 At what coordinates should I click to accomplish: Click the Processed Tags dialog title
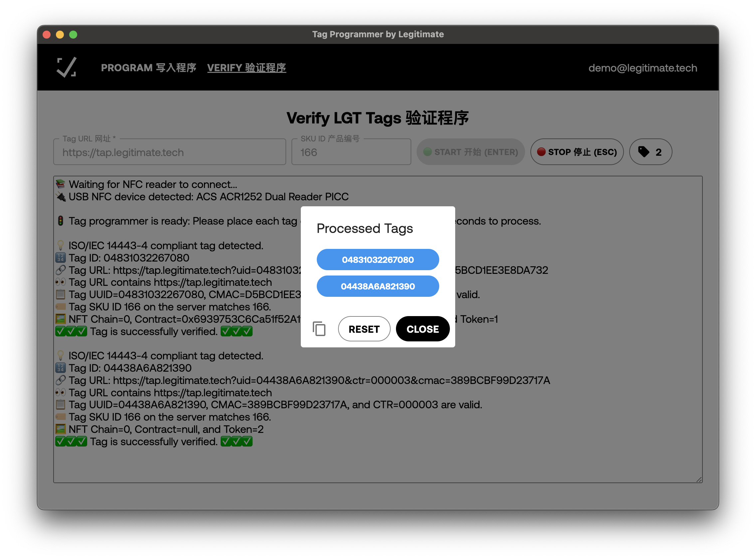[364, 228]
